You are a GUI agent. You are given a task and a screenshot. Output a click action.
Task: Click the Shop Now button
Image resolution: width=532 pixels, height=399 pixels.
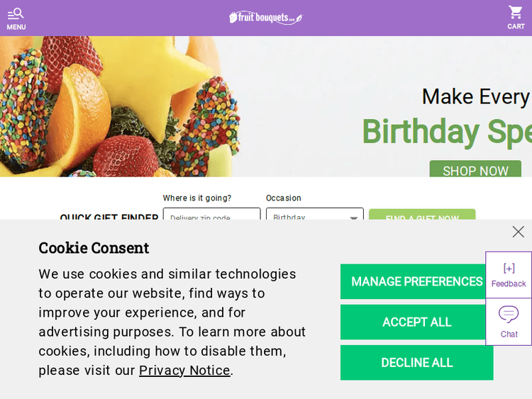point(475,170)
